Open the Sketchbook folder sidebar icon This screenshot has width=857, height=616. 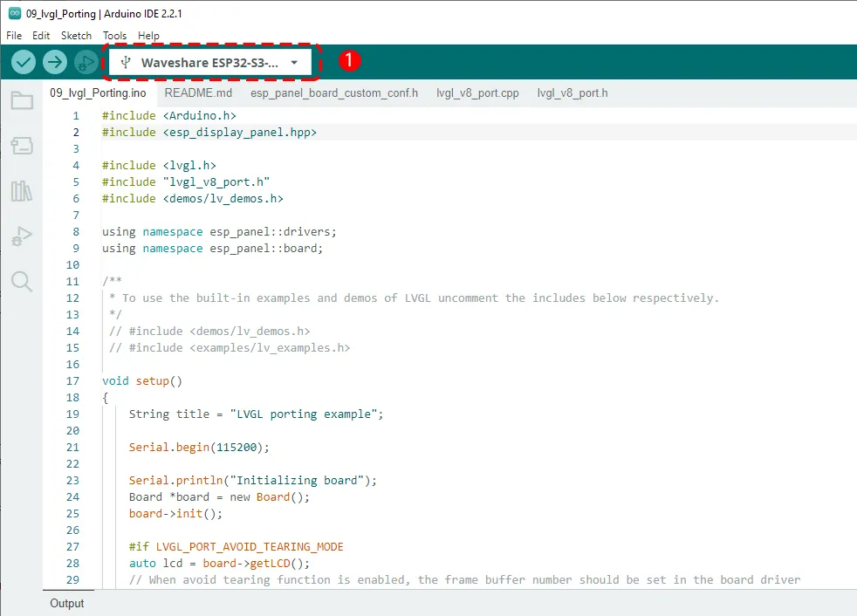tap(22, 100)
